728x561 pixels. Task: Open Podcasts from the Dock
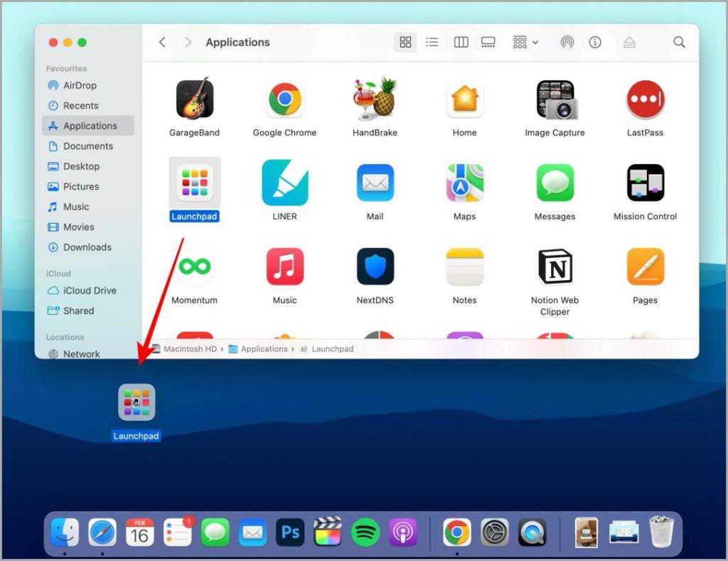click(403, 532)
